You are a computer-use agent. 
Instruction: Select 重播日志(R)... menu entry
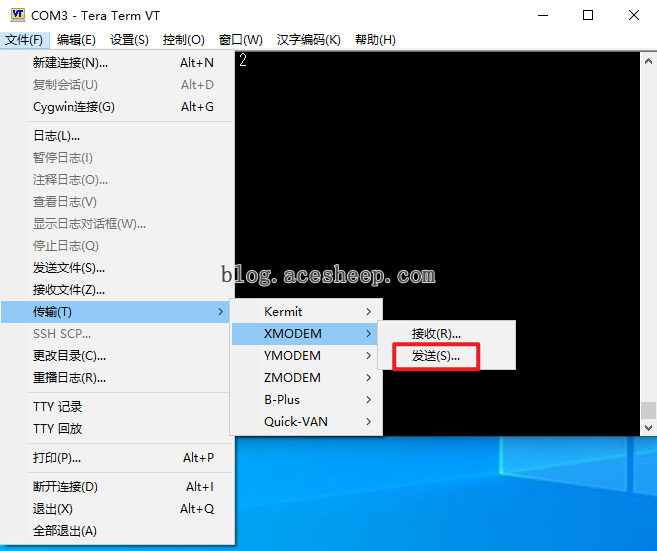coord(117,378)
